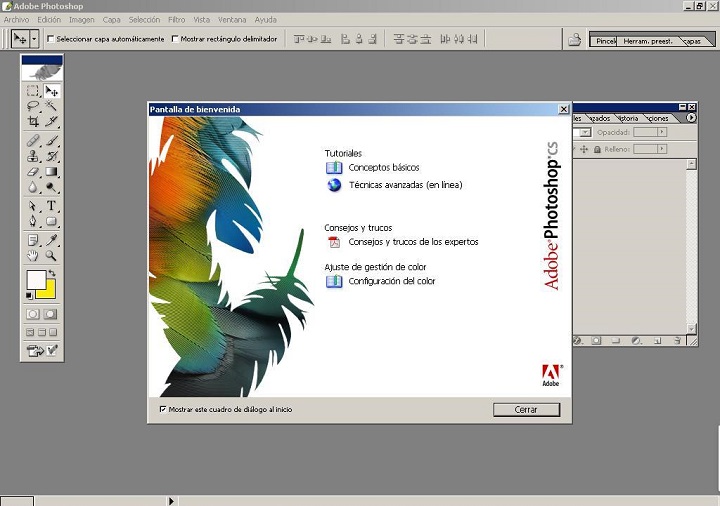Screen dimensions: 720x506
Task: Set standard screen mode
Action: point(30,332)
